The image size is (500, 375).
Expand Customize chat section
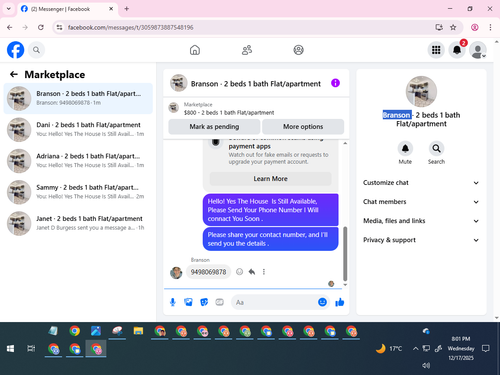click(421, 183)
